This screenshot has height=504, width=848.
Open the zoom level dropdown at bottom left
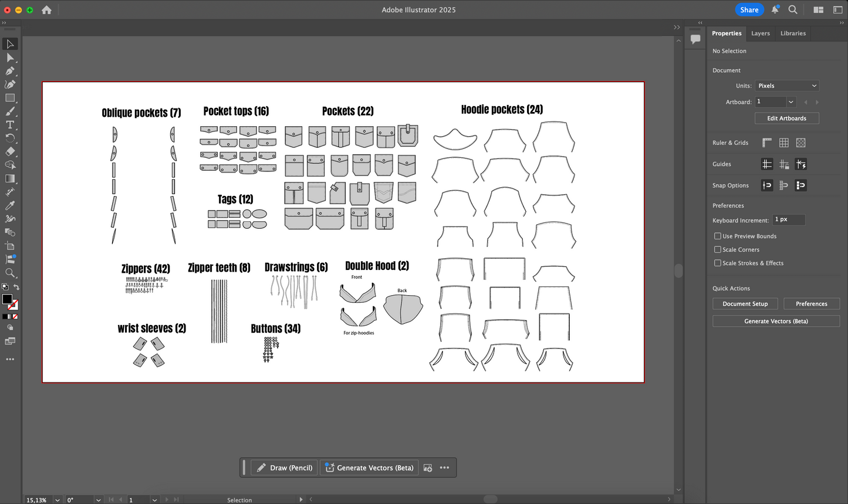pos(56,499)
